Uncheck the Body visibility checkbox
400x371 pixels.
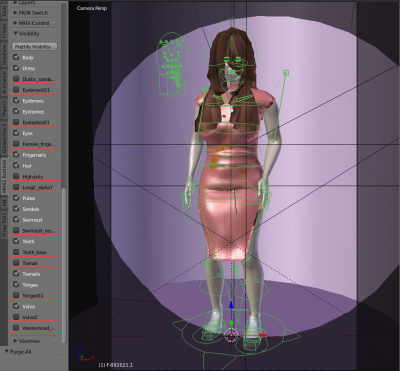coord(16,57)
